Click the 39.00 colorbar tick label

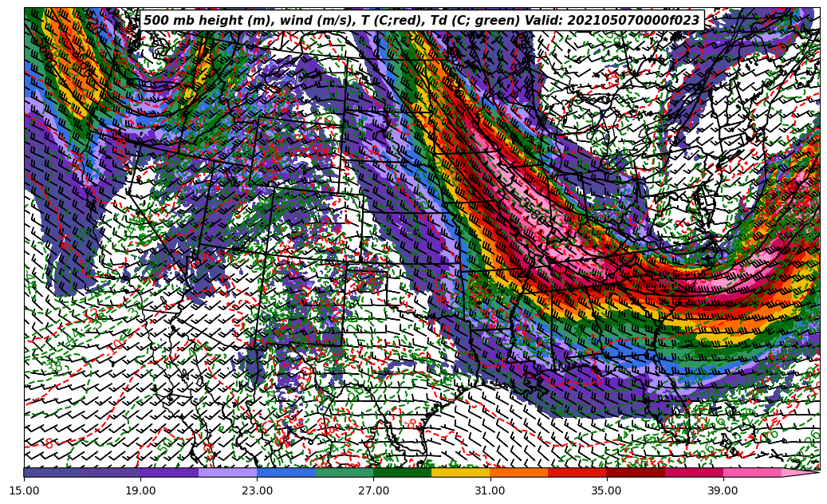tap(723, 490)
